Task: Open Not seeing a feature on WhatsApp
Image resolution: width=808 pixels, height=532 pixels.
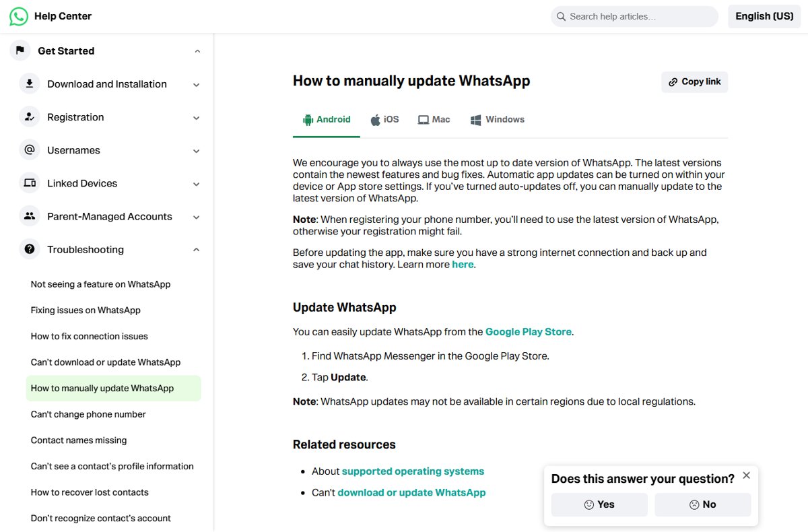Action: (100, 284)
